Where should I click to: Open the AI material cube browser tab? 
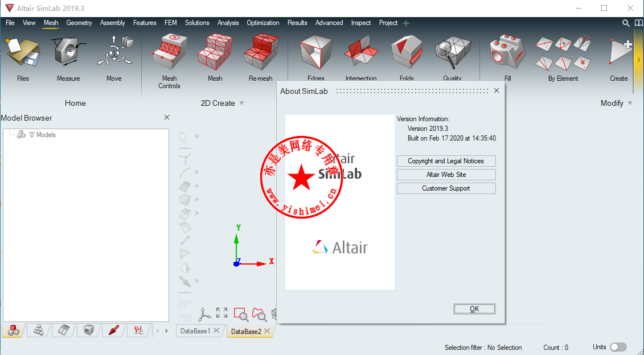[88, 331]
